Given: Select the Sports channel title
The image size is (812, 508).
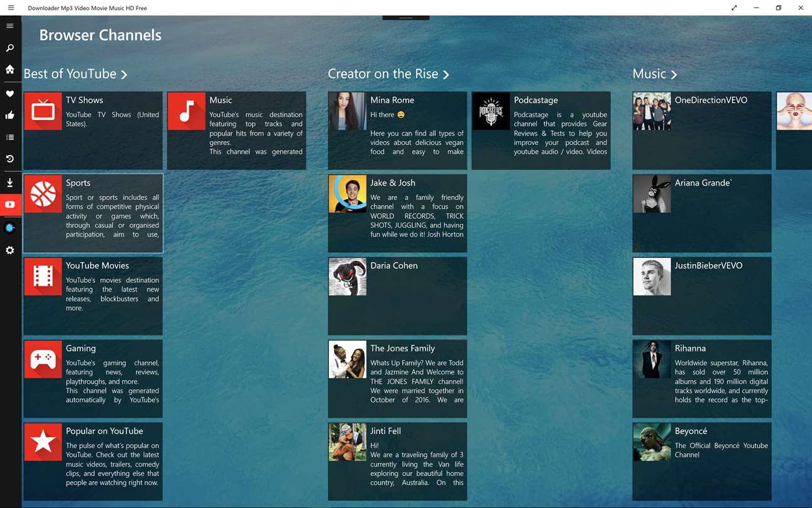Looking at the screenshot, I should click(x=78, y=183).
